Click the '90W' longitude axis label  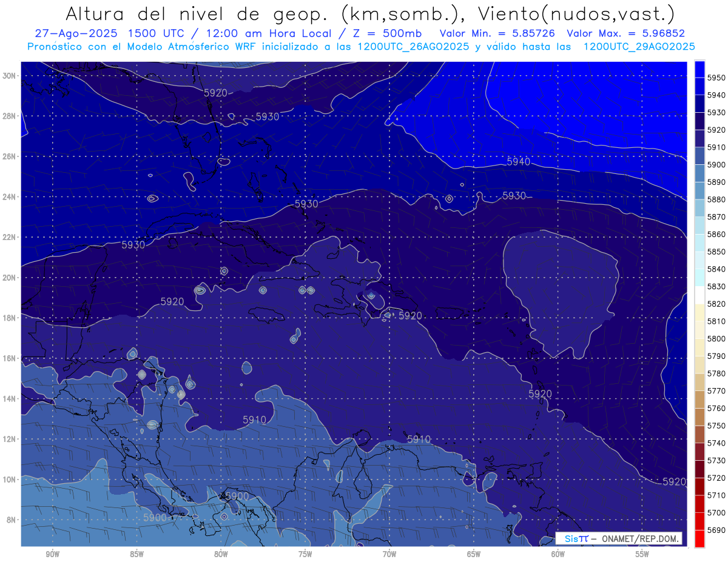click(52, 554)
